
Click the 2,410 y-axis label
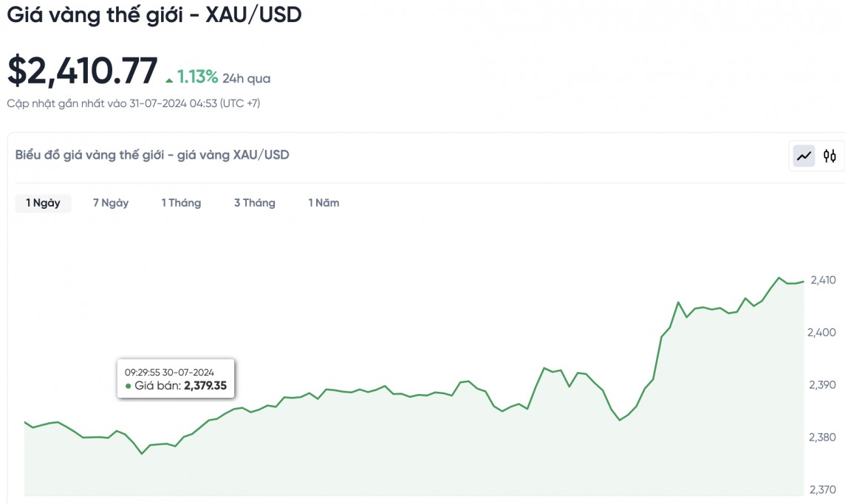pos(823,280)
